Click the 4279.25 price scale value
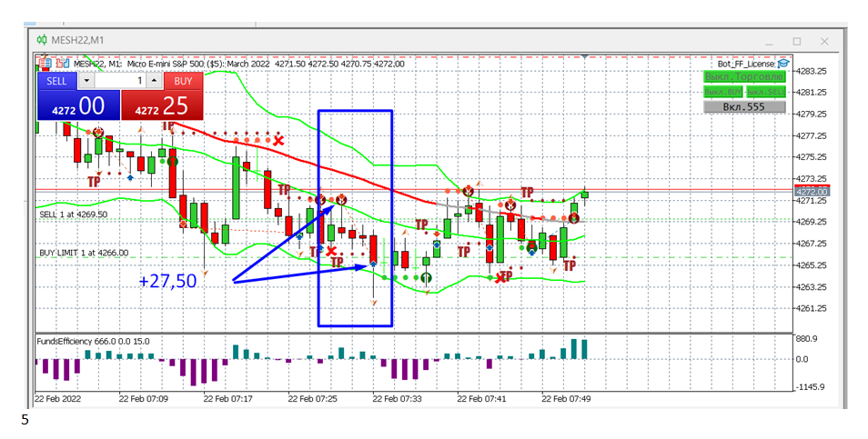 pos(811,114)
